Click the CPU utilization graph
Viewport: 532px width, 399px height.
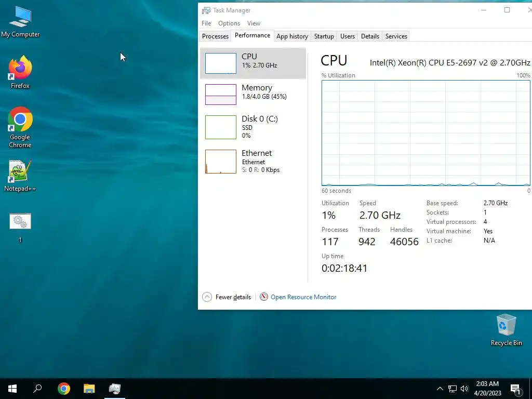[426, 133]
